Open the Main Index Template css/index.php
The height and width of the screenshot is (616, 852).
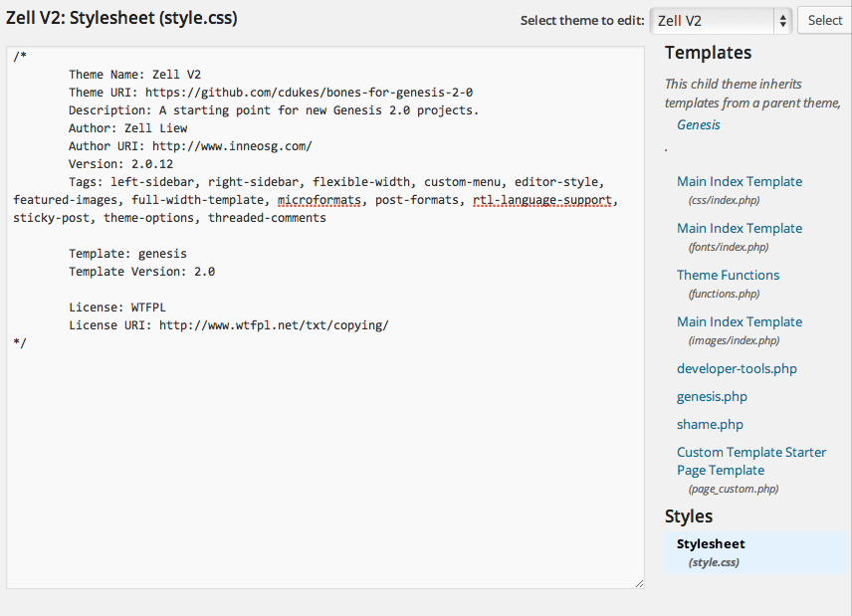point(740,181)
